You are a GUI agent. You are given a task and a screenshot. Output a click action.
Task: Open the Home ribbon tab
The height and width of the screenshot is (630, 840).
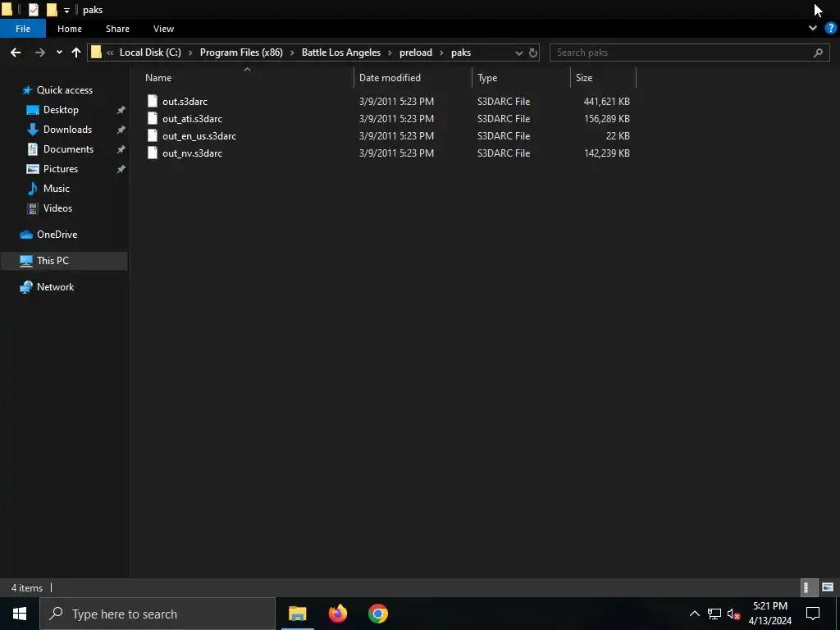[70, 29]
